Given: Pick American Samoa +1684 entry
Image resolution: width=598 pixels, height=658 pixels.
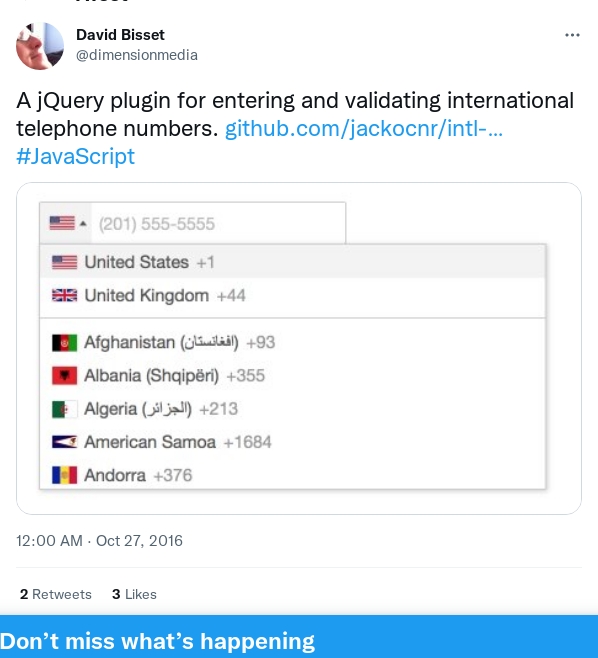Looking at the screenshot, I should click(x=292, y=442).
